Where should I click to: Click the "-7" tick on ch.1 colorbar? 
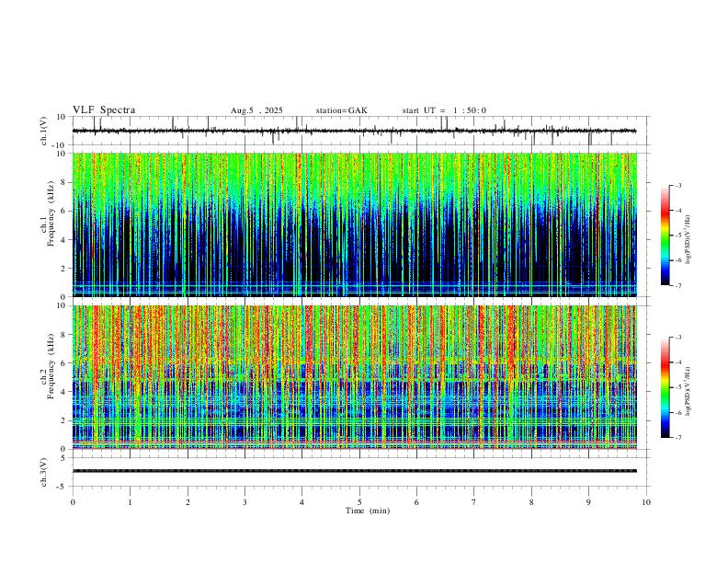click(x=678, y=286)
